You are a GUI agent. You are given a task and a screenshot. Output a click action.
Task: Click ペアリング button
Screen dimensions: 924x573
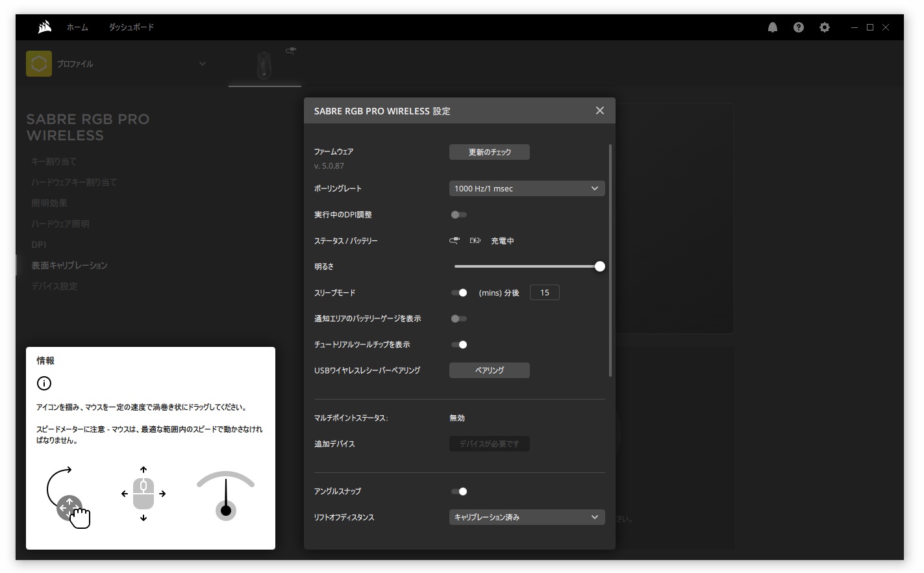click(x=490, y=370)
